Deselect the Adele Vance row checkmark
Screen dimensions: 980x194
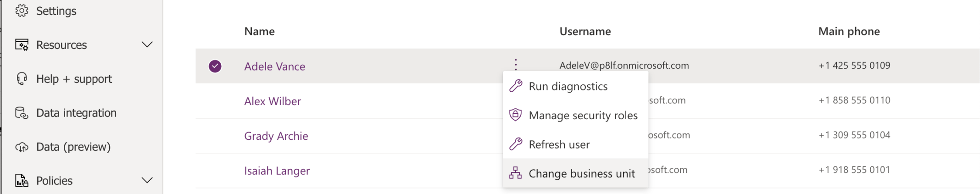[x=215, y=66]
